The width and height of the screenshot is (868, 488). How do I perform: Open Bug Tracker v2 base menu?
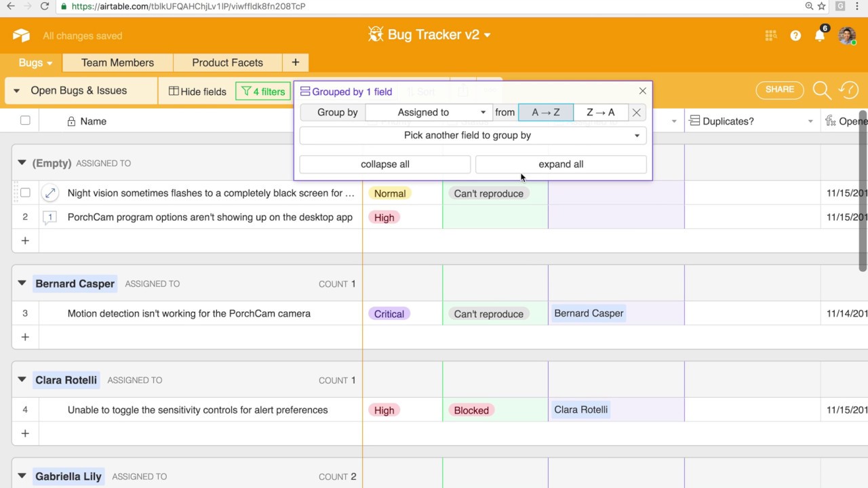(x=439, y=35)
